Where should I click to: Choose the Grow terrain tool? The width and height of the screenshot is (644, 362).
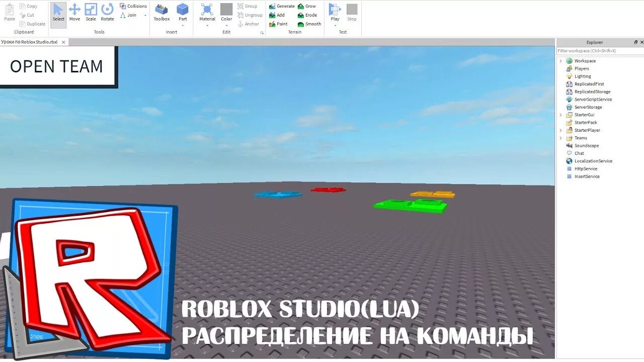coord(307,6)
